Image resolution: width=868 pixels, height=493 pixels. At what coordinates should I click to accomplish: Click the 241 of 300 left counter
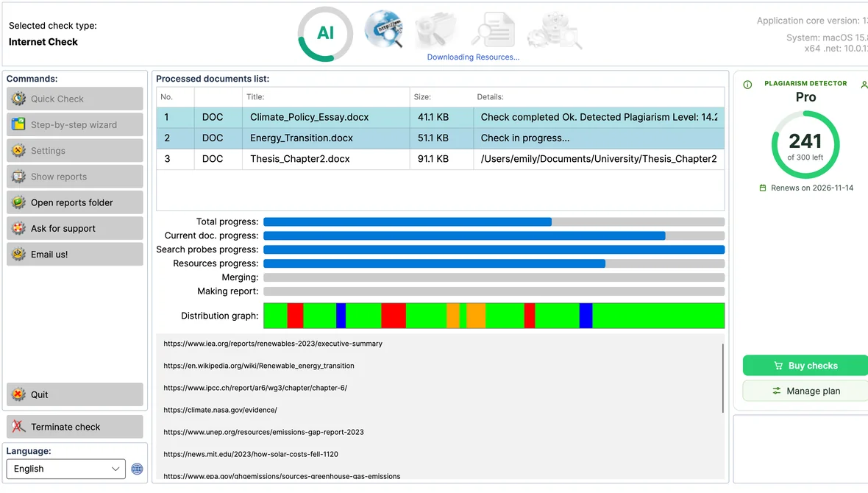pos(805,145)
